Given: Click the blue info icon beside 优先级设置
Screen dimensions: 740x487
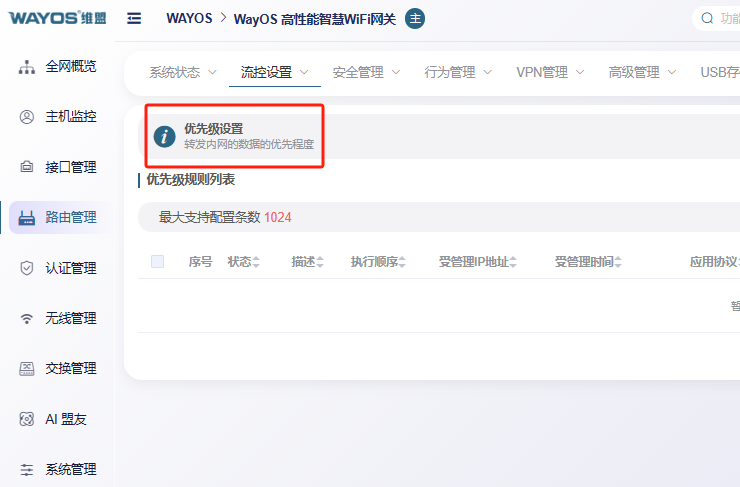Looking at the screenshot, I should point(165,137).
